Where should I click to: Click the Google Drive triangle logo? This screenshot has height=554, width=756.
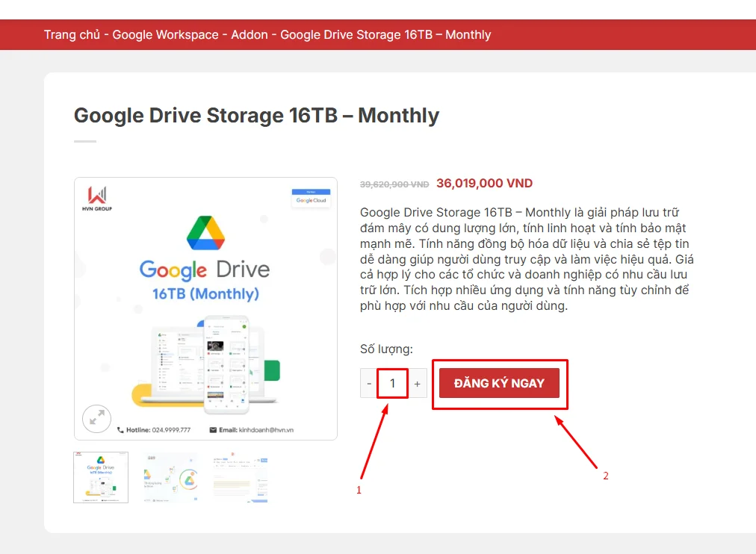(205, 233)
